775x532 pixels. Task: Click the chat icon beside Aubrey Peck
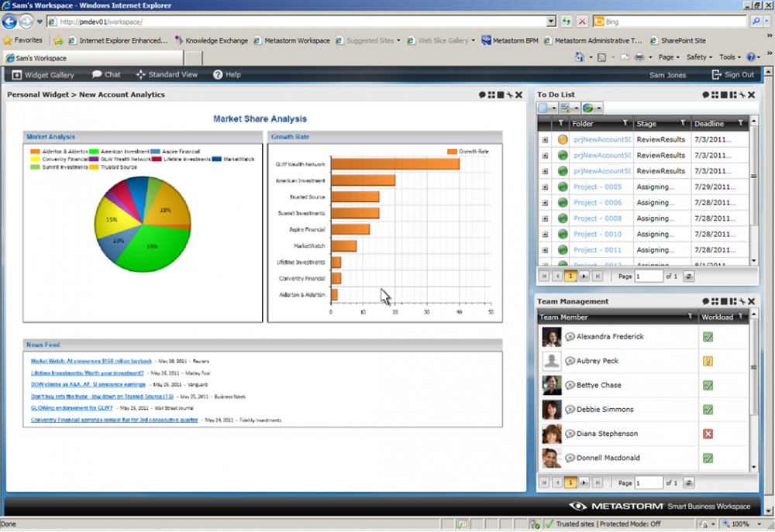[570, 361]
